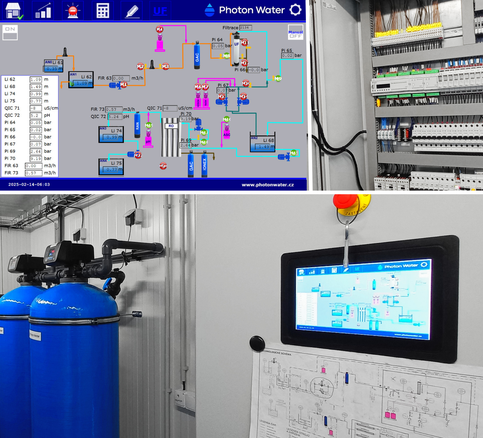The width and height of the screenshot is (483, 438).
Task: Click the Filtrace value field
Action: pyautogui.click(x=245, y=28)
